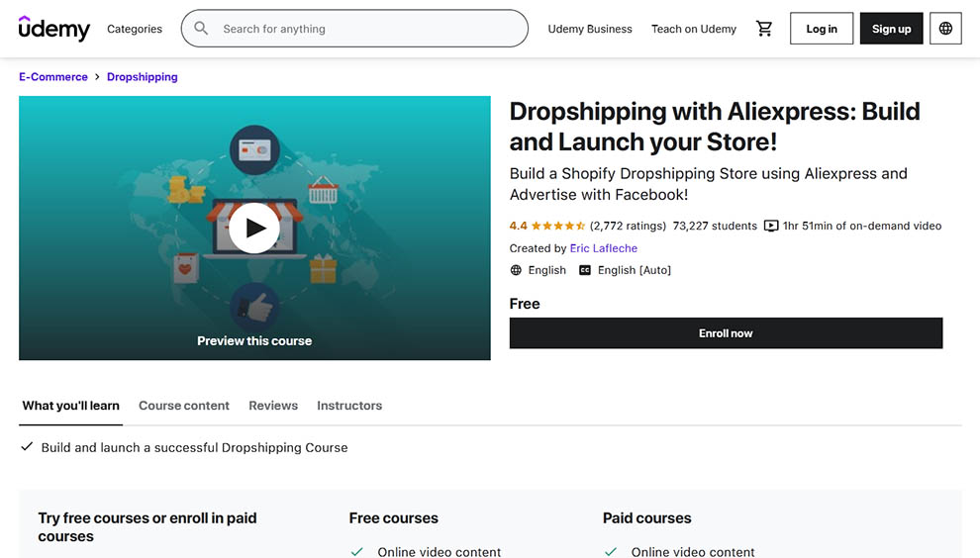Switch to the Reviews tab
Viewport: 980px width, 558px height.
click(x=273, y=406)
